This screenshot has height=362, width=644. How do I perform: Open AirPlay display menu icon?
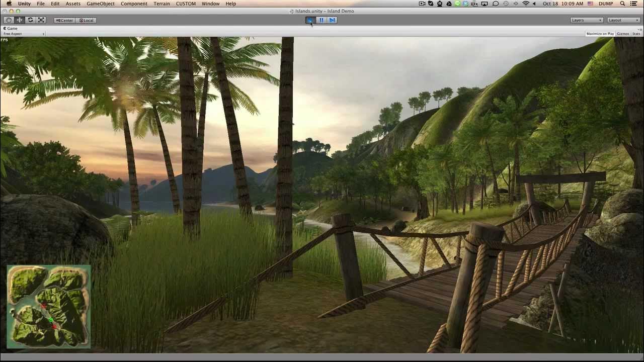(485, 4)
